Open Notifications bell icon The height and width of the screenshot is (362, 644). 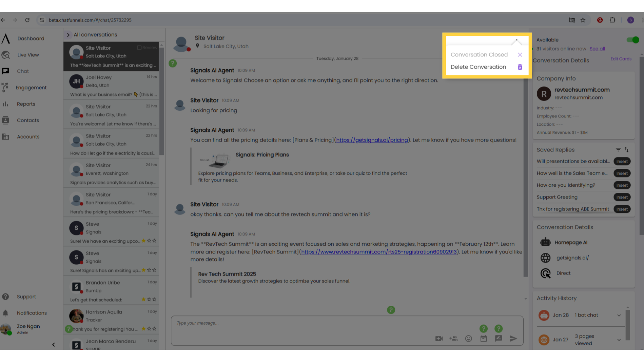(5, 313)
